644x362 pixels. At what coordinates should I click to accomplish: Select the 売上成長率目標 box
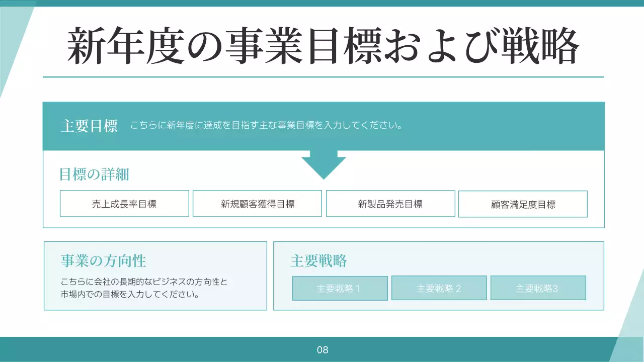pyautogui.click(x=124, y=203)
